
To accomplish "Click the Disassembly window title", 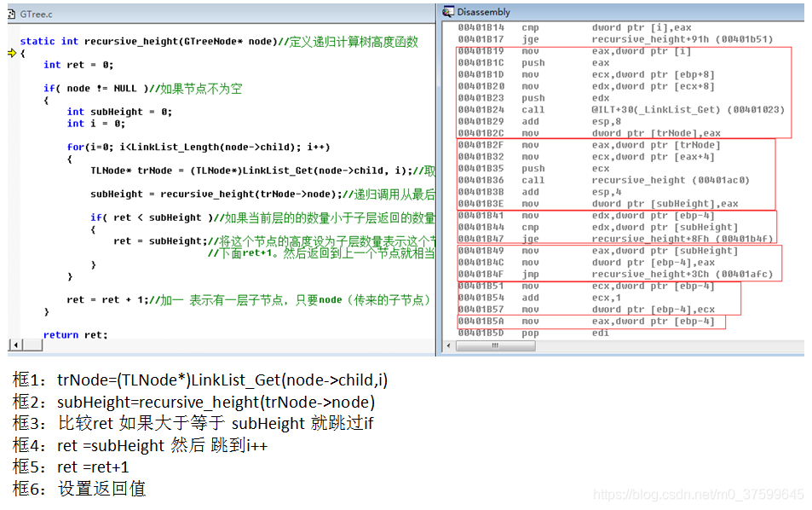I will [x=484, y=12].
